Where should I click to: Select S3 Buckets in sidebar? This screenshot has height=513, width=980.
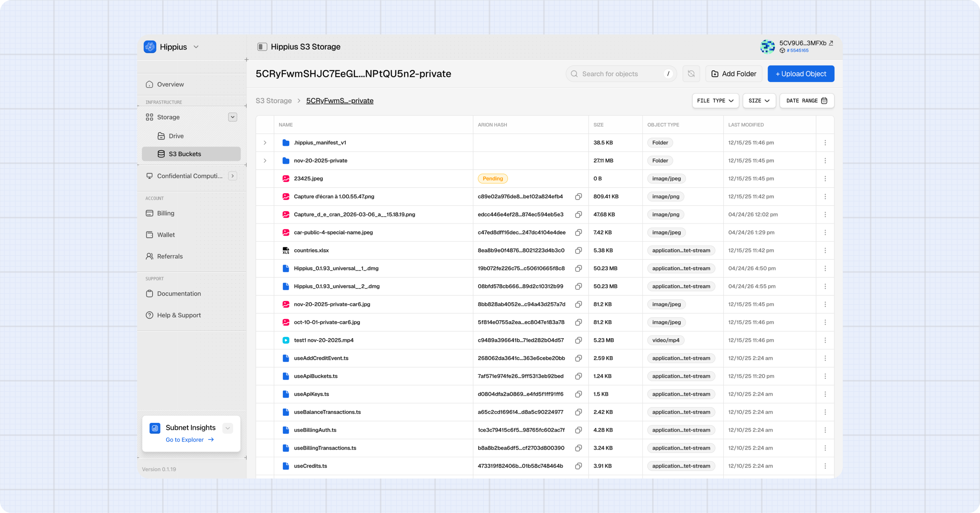pos(191,154)
